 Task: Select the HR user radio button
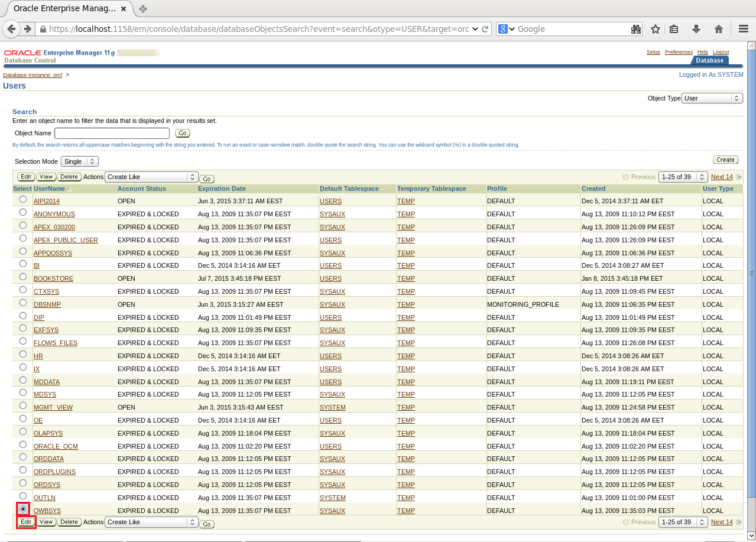point(23,354)
